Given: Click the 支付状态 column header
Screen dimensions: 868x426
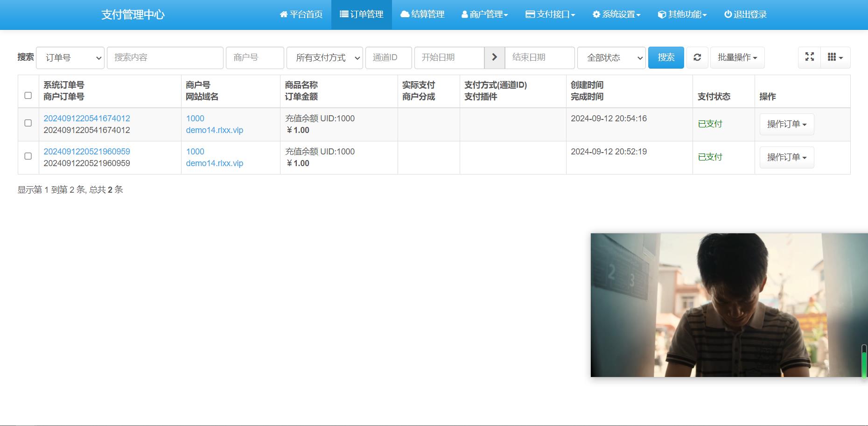Looking at the screenshot, I should point(714,97).
